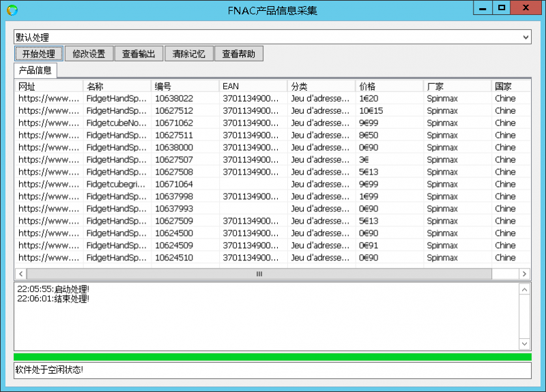Open settings with 修改设置 button

(89, 54)
